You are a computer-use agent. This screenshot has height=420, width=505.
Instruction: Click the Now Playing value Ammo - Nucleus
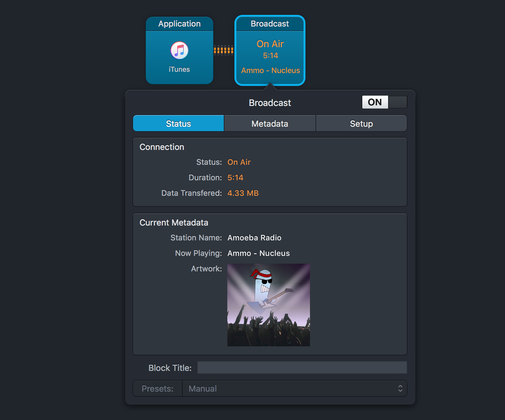[x=259, y=253]
